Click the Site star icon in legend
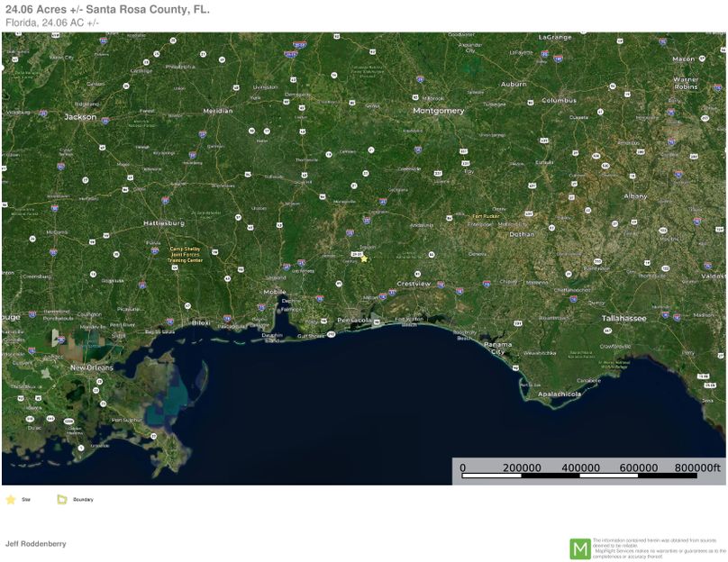This screenshot has width=728, height=562. pos(11,499)
